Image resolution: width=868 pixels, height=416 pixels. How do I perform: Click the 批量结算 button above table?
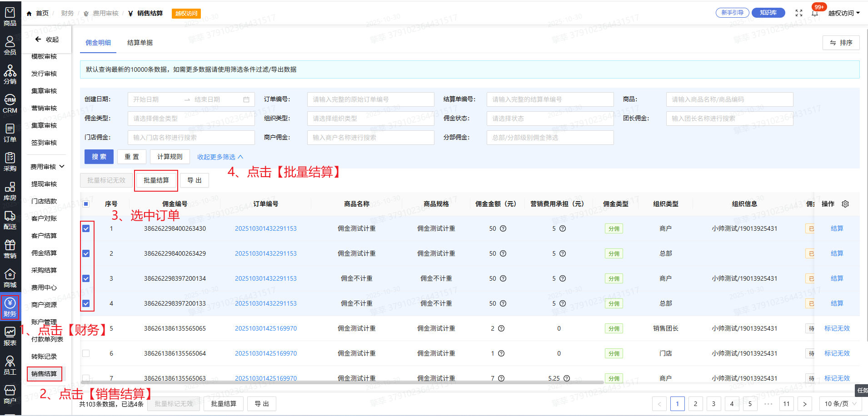click(x=156, y=180)
